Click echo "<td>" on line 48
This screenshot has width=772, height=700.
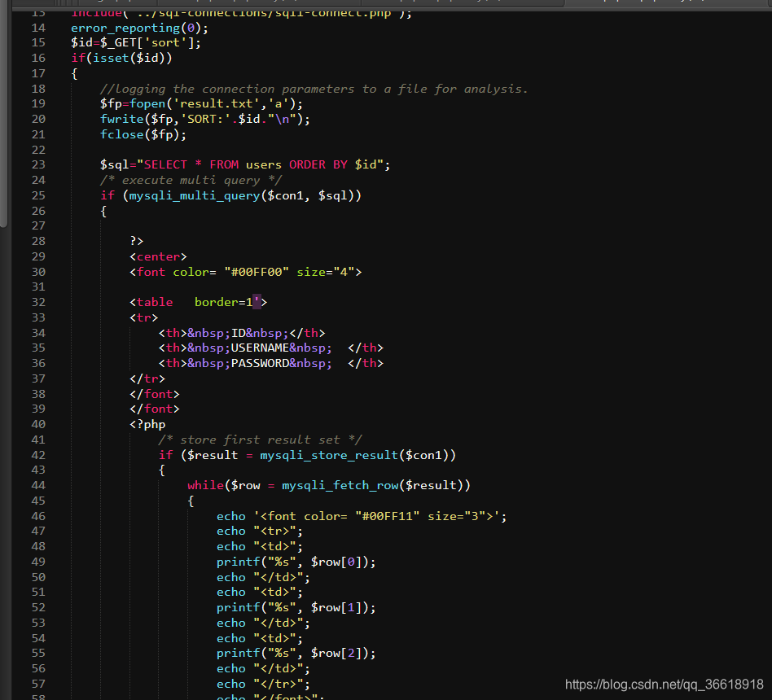click(260, 546)
